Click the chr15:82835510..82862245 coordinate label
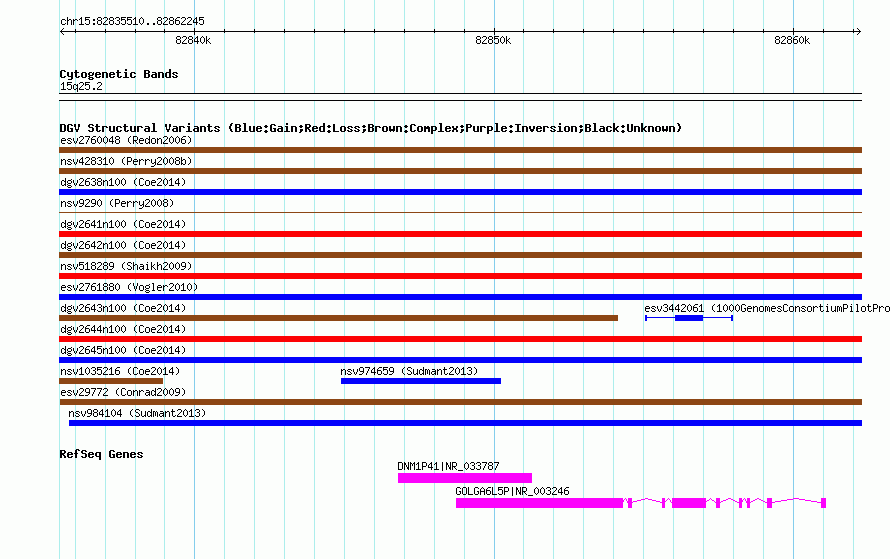Image resolution: width=890 pixels, height=559 pixels. pyautogui.click(x=132, y=22)
